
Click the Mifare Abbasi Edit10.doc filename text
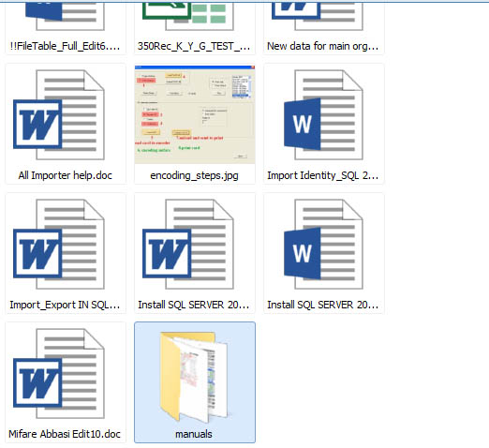tap(65, 434)
